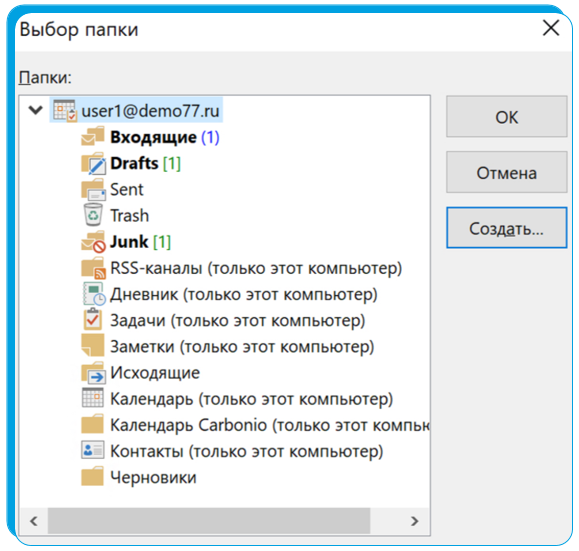The image size is (579, 551).
Task: Confirm selection with the OK button
Action: 506,117
